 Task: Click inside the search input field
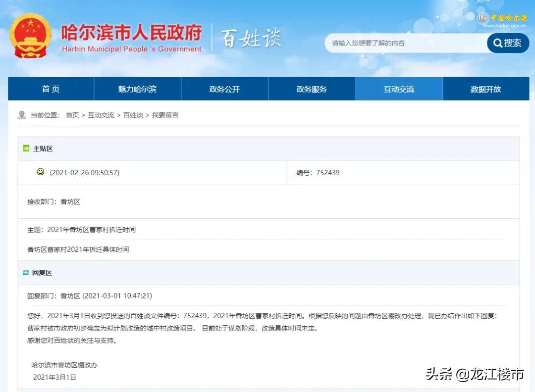click(406, 44)
